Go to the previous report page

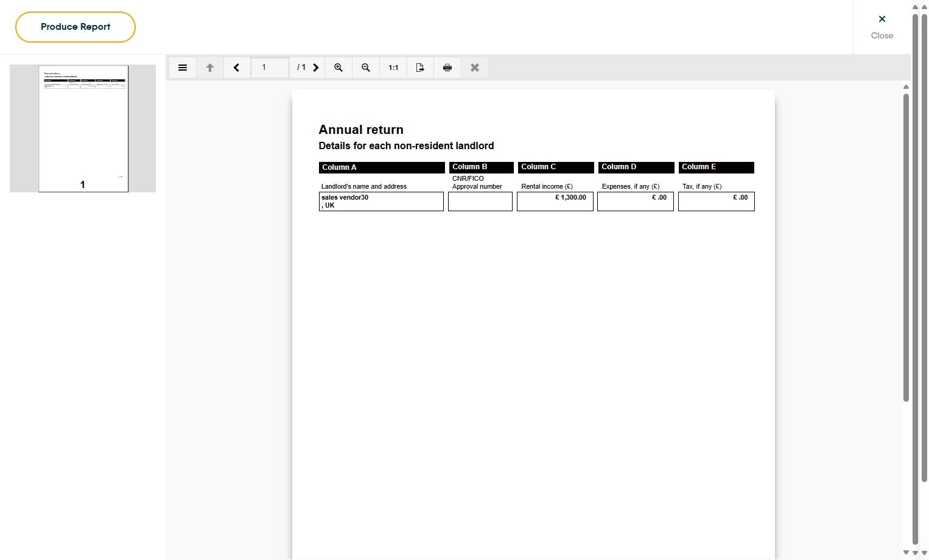click(x=237, y=68)
